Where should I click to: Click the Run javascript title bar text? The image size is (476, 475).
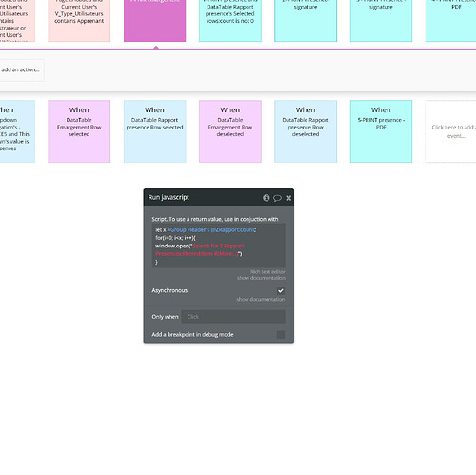tap(169, 197)
